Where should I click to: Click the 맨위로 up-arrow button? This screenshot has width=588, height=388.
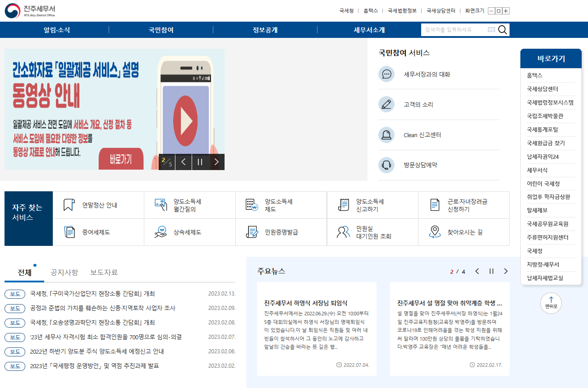pyautogui.click(x=551, y=303)
